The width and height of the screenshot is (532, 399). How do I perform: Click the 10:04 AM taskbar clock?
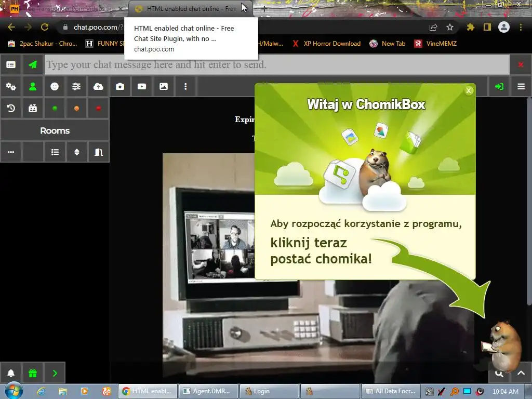point(505,391)
